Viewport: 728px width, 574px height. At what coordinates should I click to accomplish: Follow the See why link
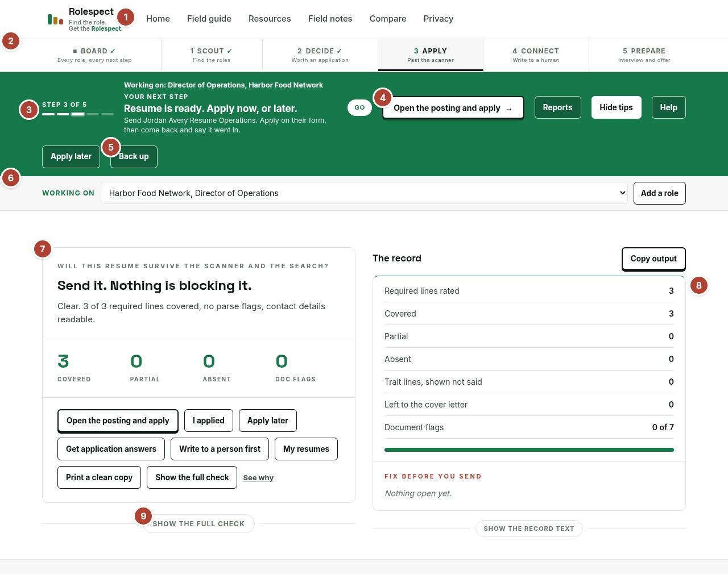click(258, 478)
